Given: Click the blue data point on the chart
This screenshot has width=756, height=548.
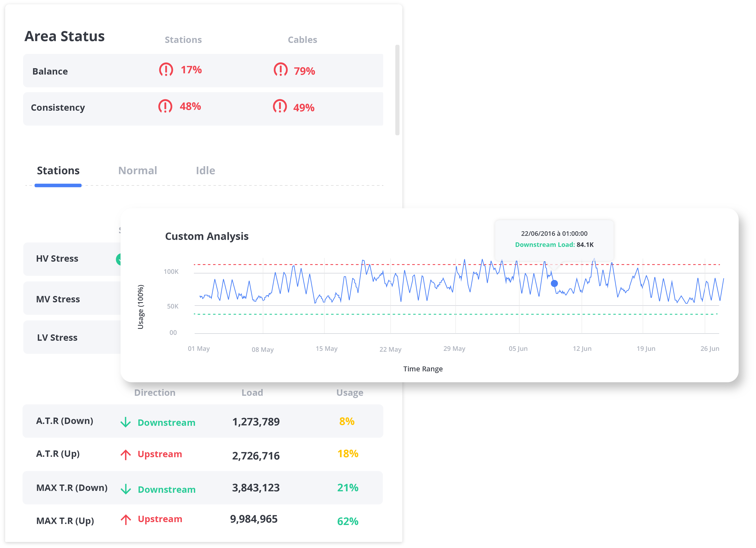Looking at the screenshot, I should [x=554, y=283].
